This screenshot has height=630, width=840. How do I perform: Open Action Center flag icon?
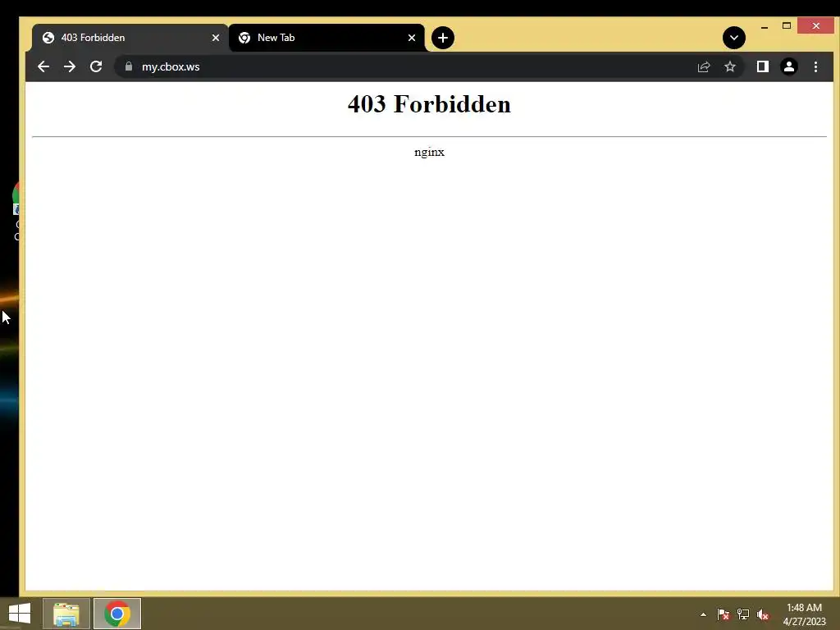coord(724,614)
